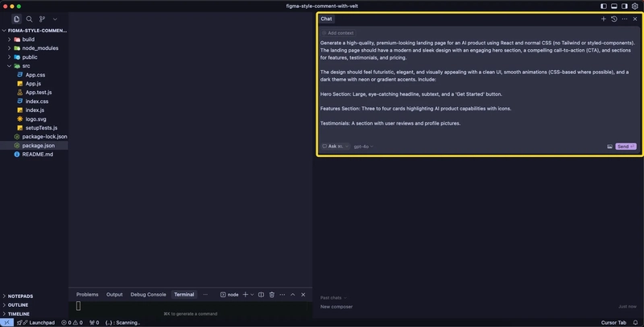
Task: Toggle the primary sidebar layout button
Action: [x=602, y=6]
